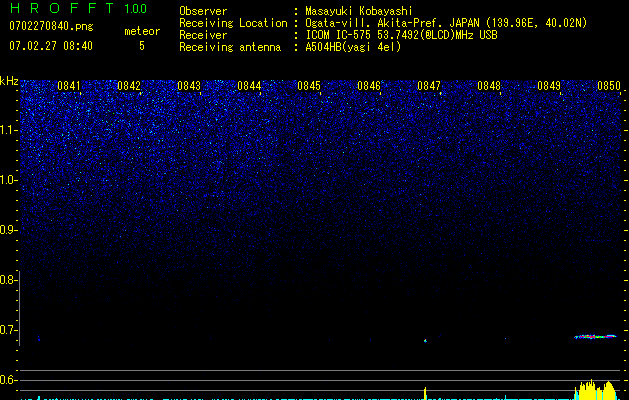Click observer name Masayuki Kobayashi
Screen dimensions: 629x400
(359, 12)
